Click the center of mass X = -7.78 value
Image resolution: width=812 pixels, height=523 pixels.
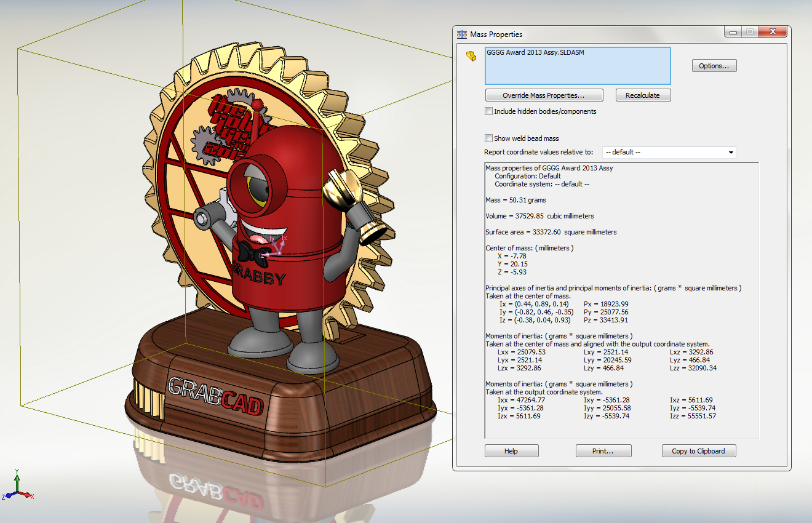click(x=512, y=256)
